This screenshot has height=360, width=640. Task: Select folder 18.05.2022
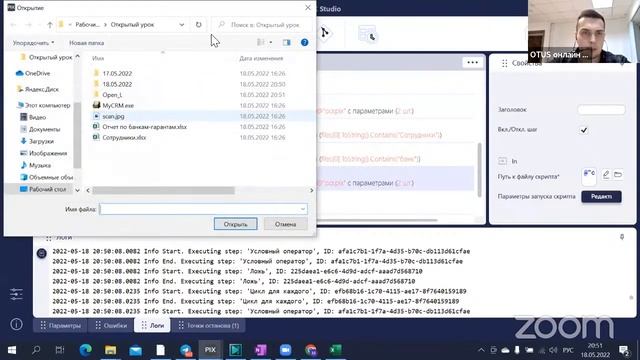(x=117, y=84)
